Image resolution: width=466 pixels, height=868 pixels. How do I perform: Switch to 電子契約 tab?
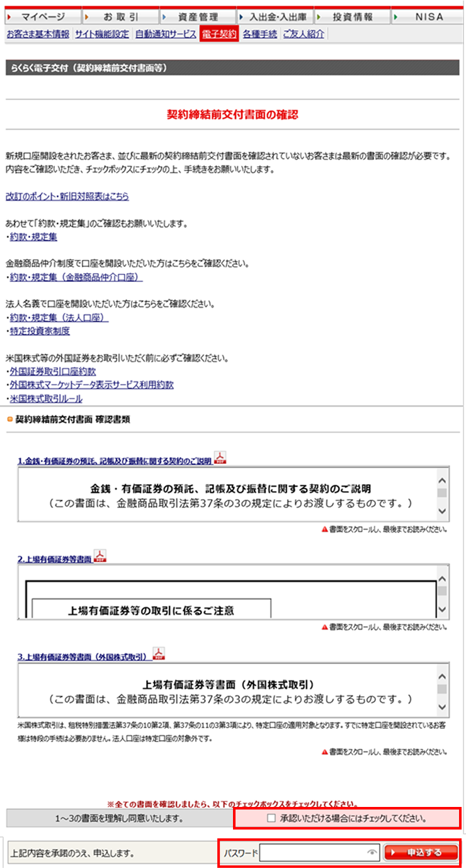pyautogui.click(x=219, y=34)
